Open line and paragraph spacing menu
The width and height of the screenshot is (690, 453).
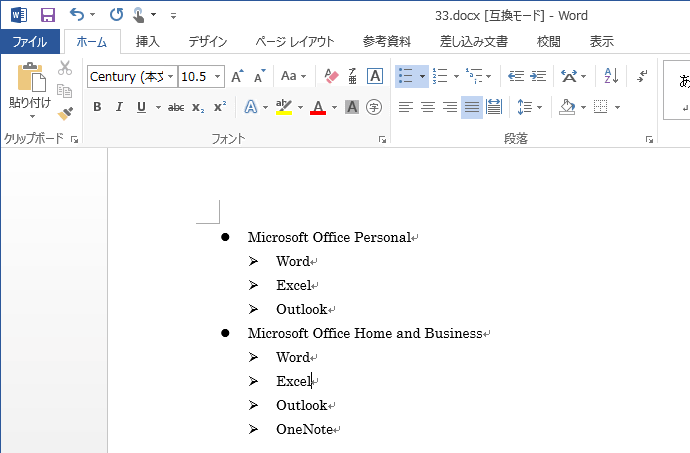pyautogui.click(x=529, y=107)
